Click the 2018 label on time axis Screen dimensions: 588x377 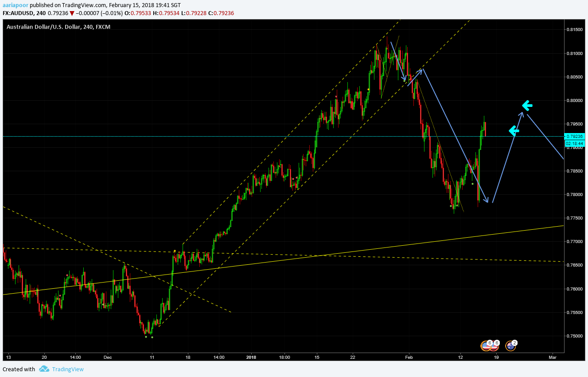pos(251,357)
